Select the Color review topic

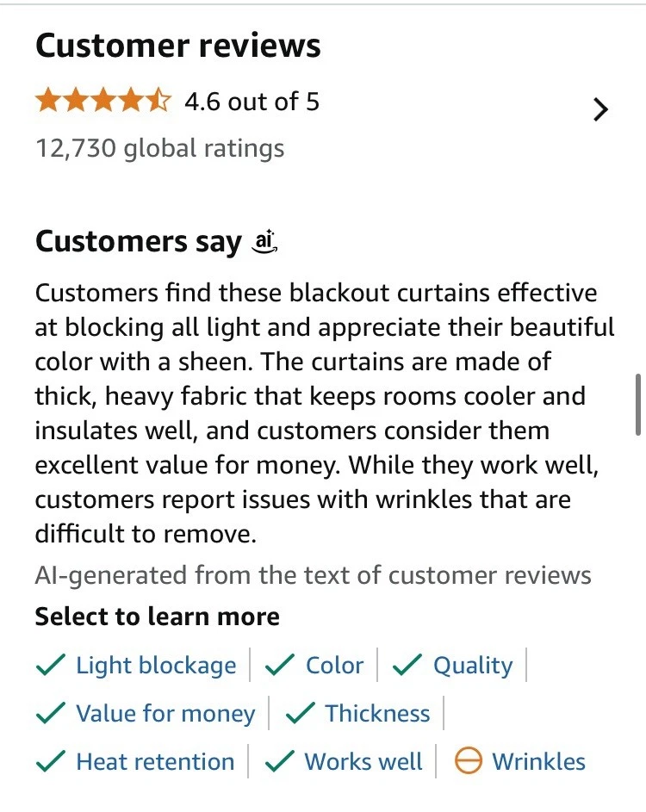pyautogui.click(x=334, y=666)
